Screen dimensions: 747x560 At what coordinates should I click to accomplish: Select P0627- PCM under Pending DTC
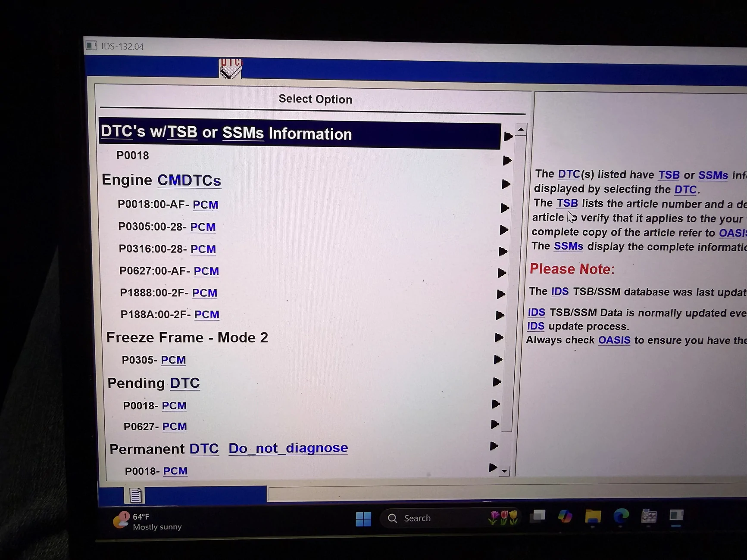[x=156, y=426]
